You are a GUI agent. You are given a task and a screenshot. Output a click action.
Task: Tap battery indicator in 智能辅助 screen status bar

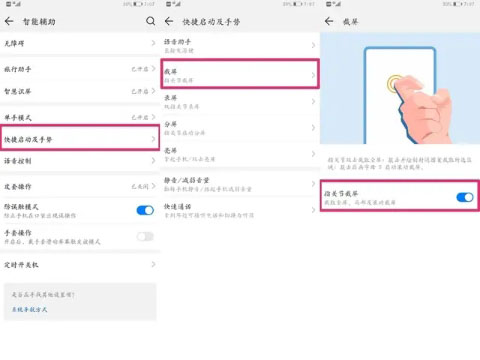pos(138,4)
